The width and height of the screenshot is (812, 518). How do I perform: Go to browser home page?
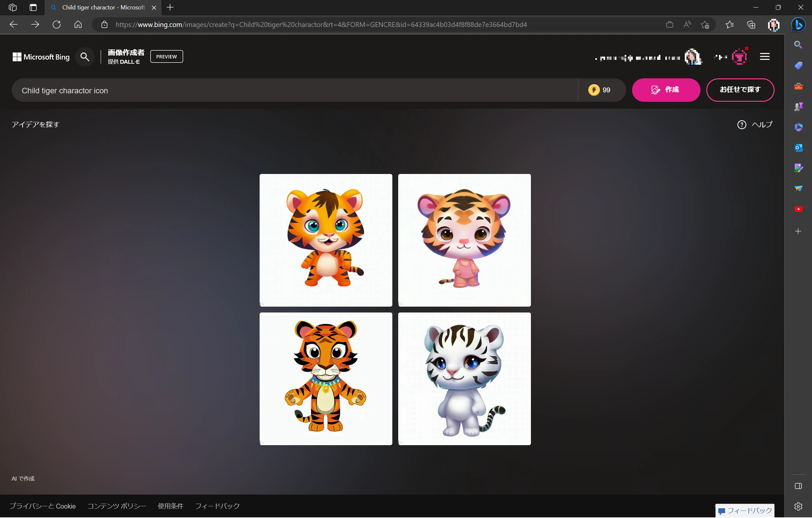[x=78, y=25]
